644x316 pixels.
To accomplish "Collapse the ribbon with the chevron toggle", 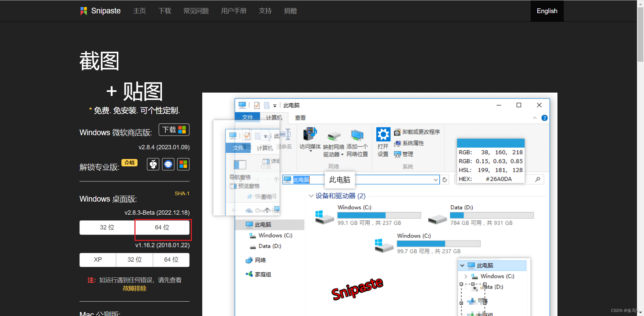I will pos(536,118).
